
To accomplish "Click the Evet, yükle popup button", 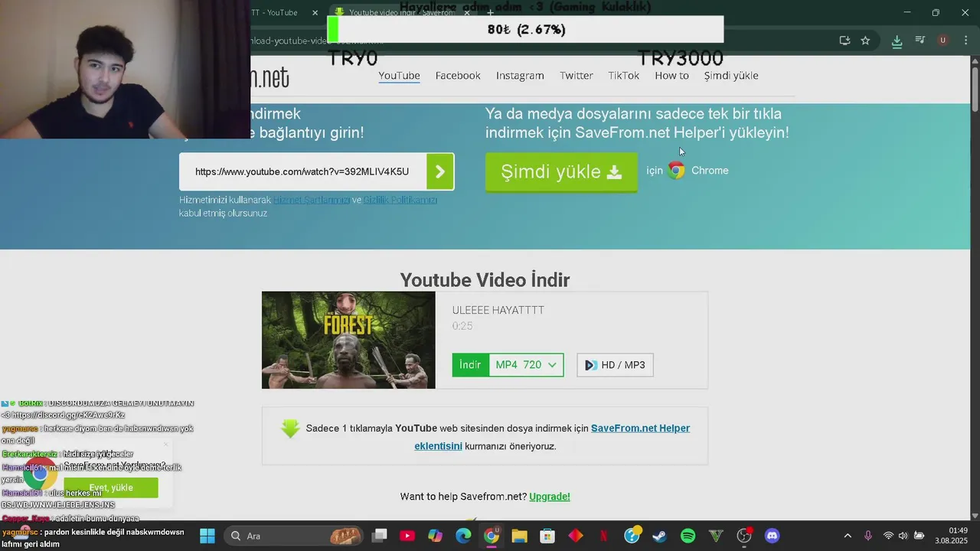I will coord(111,487).
